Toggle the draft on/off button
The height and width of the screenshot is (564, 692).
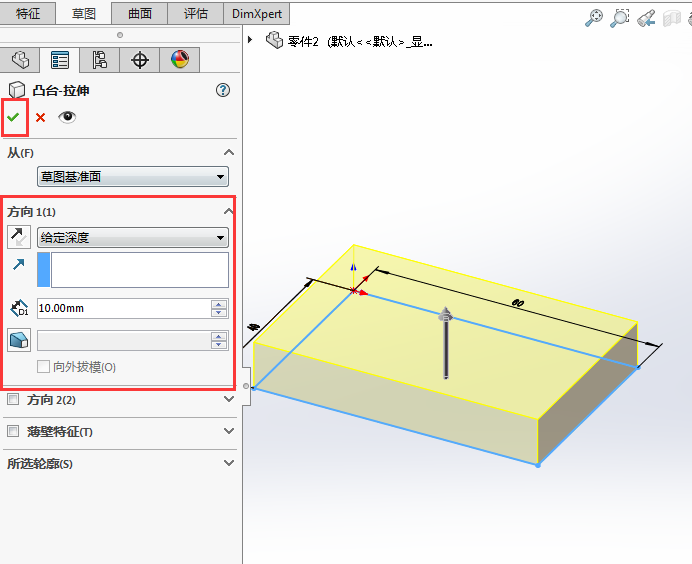click(x=19, y=340)
